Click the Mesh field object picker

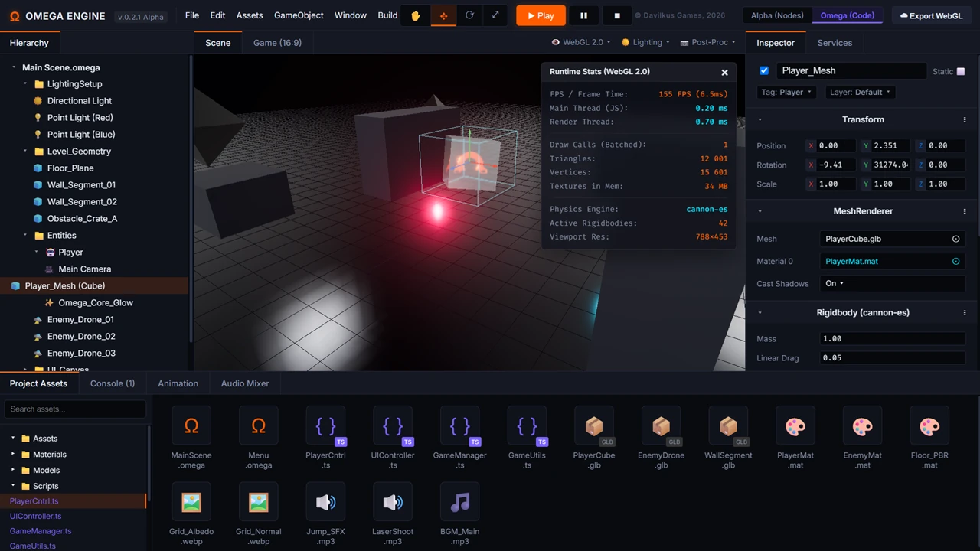click(x=955, y=239)
